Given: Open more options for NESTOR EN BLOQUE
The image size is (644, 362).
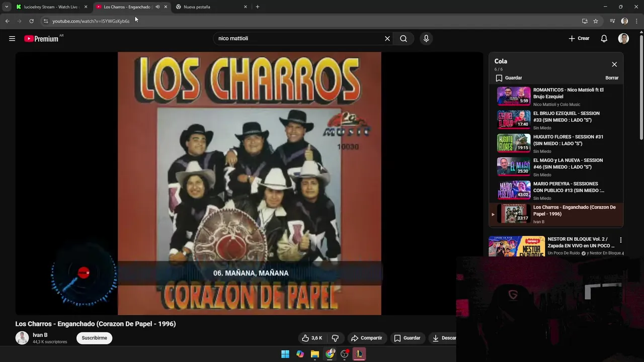Looking at the screenshot, I should point(620,240).
